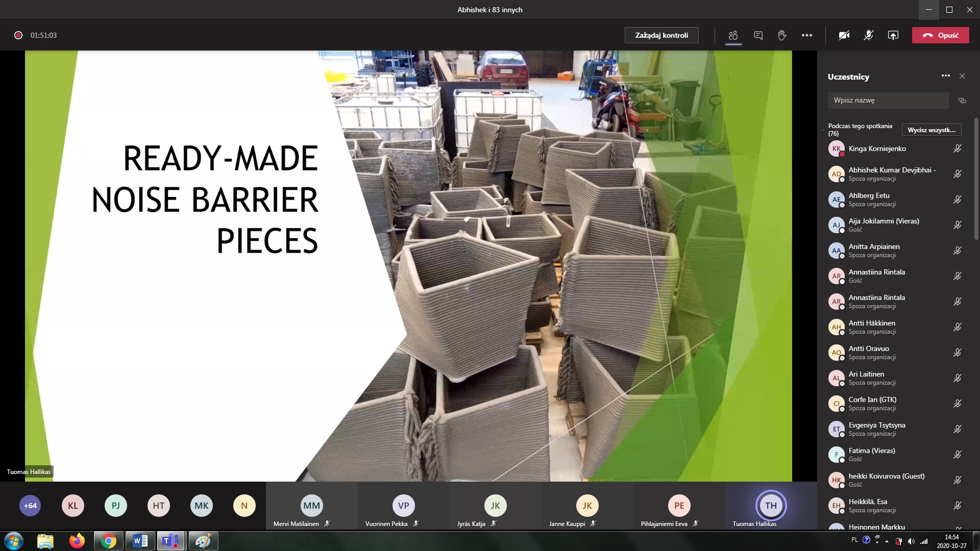This screenshot has width=980, height=551.
Task: Expand the +64 more participants bubble
Action: (30, 506)
